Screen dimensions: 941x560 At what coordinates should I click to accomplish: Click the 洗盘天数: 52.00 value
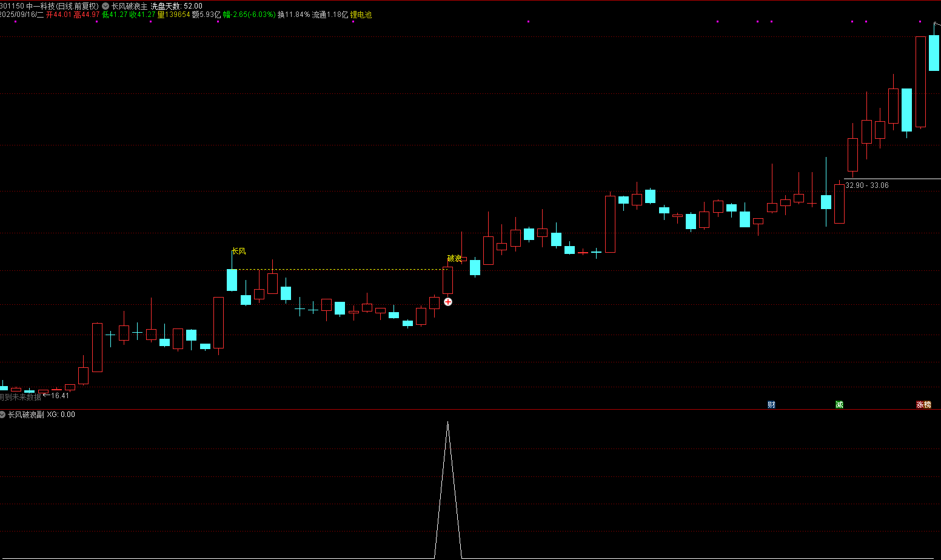click(176, 6)
